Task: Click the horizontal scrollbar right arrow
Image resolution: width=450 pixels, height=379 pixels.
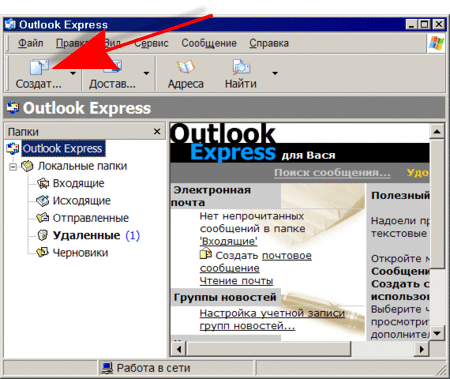Action: [422, 349]
